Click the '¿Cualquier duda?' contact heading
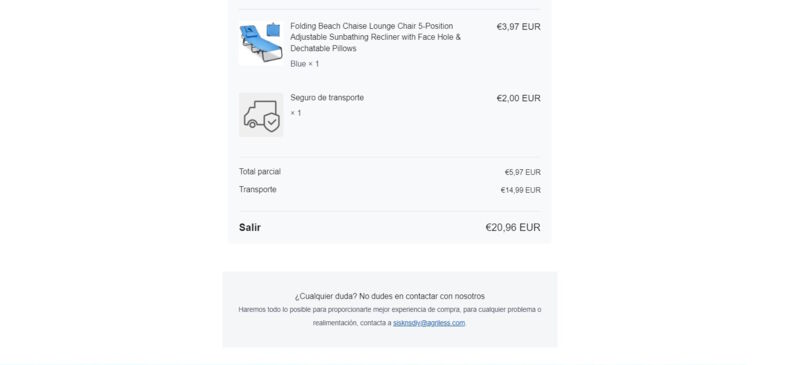 coord(390,296)
